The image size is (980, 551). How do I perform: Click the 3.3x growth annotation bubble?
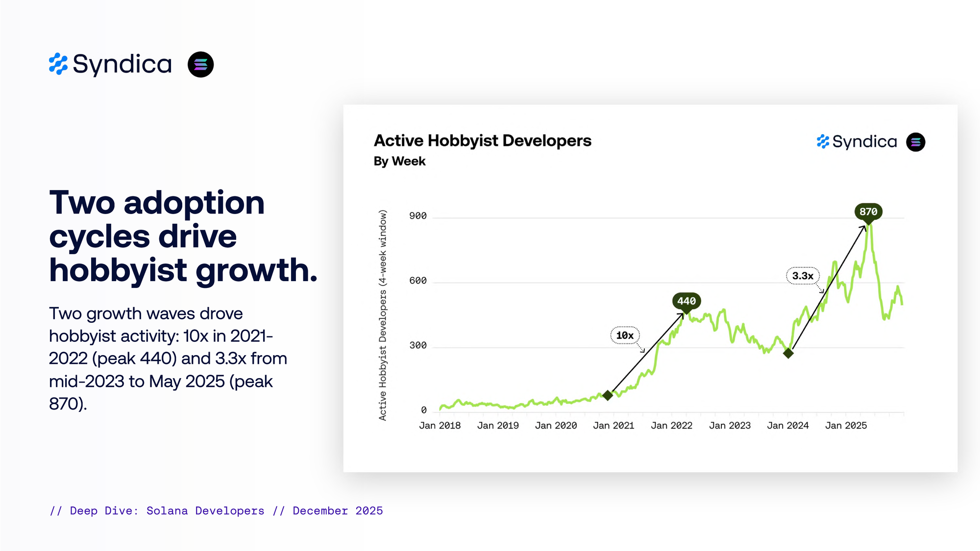[x=803, y=276]
